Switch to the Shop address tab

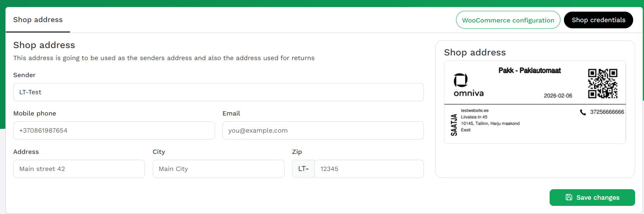(38, 20)
